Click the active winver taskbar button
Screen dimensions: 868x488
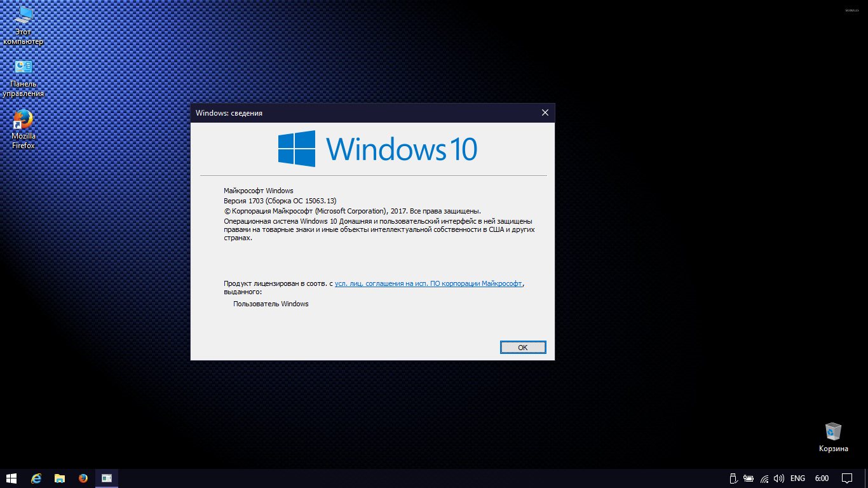coord(107,478)
